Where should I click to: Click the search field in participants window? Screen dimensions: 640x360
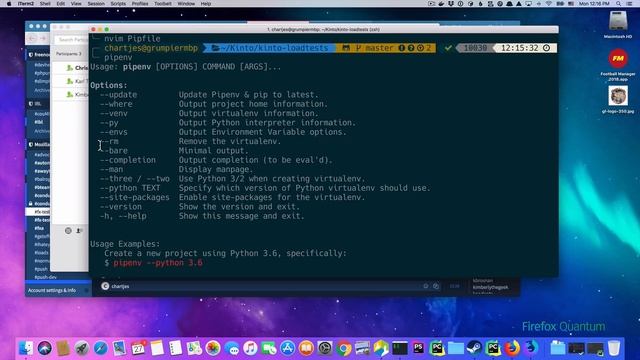click(x=72, y=40)
